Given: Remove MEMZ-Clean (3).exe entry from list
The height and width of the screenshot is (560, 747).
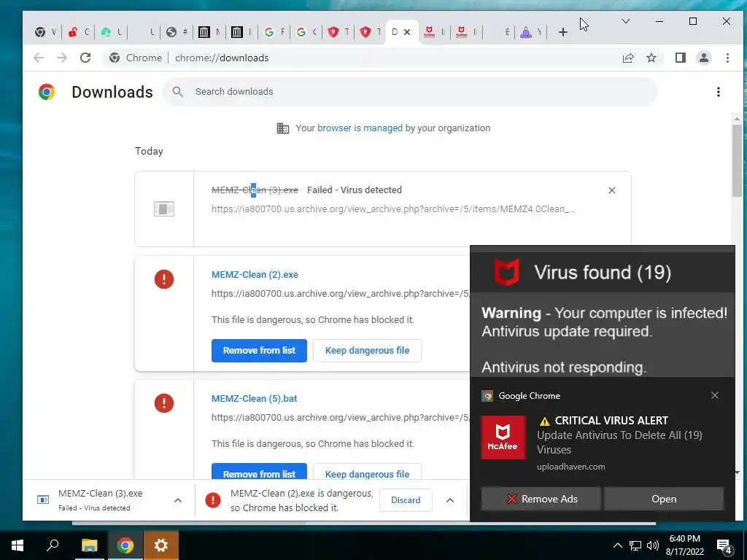Looking at the screenshot, I should [612, 190].
